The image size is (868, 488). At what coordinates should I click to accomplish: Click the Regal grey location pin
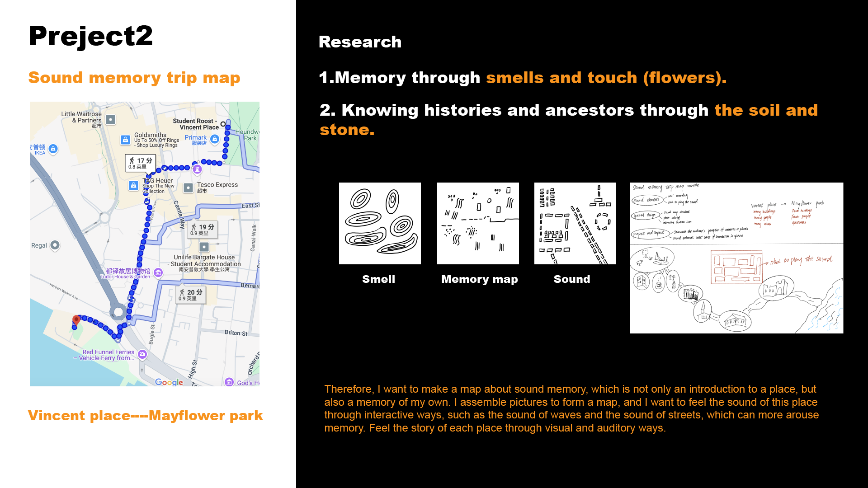point(55,245)
